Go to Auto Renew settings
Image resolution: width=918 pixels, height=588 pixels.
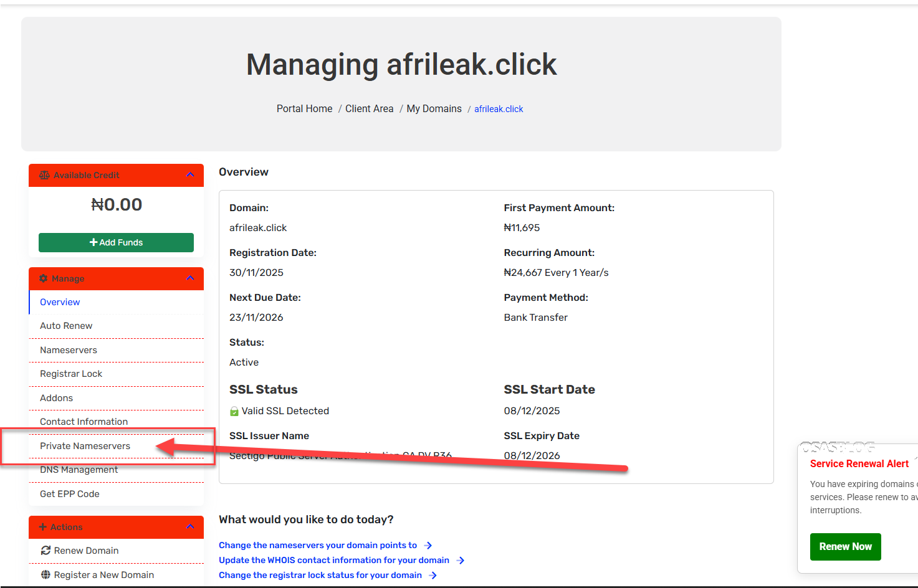pyautogui.click(x=66, y=326)
